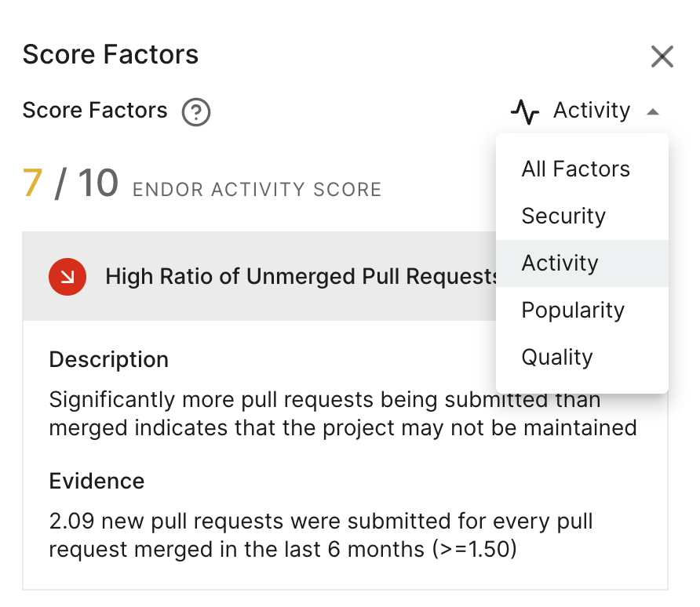
Task: Expand the High Ratio of Unmerged Pull Requests row
Action: [301, 276]
